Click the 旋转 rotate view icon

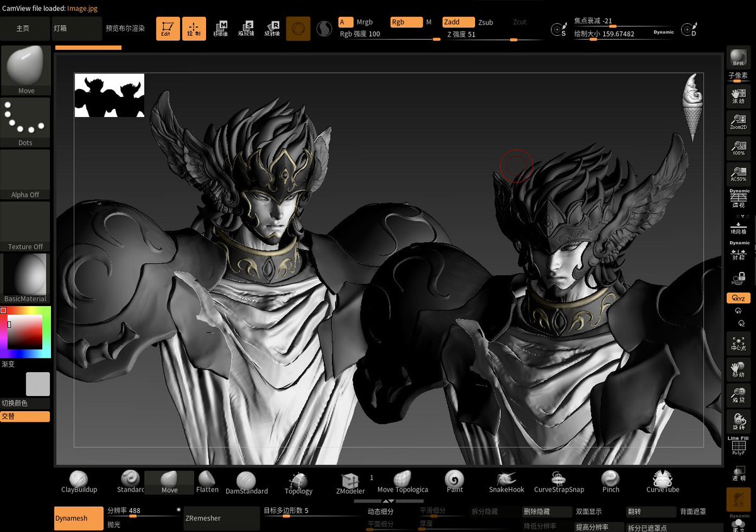[738, 422]
